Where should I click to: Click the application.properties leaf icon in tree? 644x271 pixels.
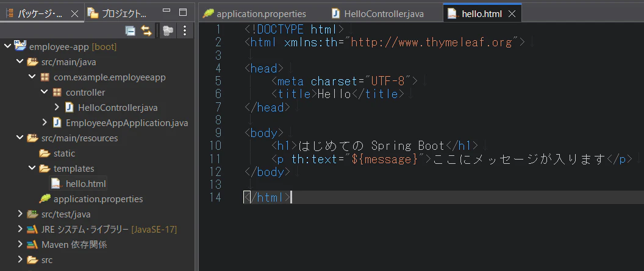45,199
